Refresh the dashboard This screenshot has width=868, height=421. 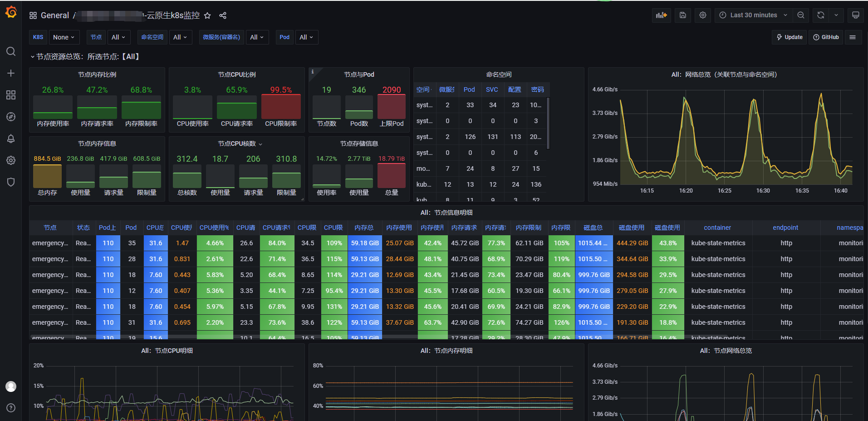(821, 15)
